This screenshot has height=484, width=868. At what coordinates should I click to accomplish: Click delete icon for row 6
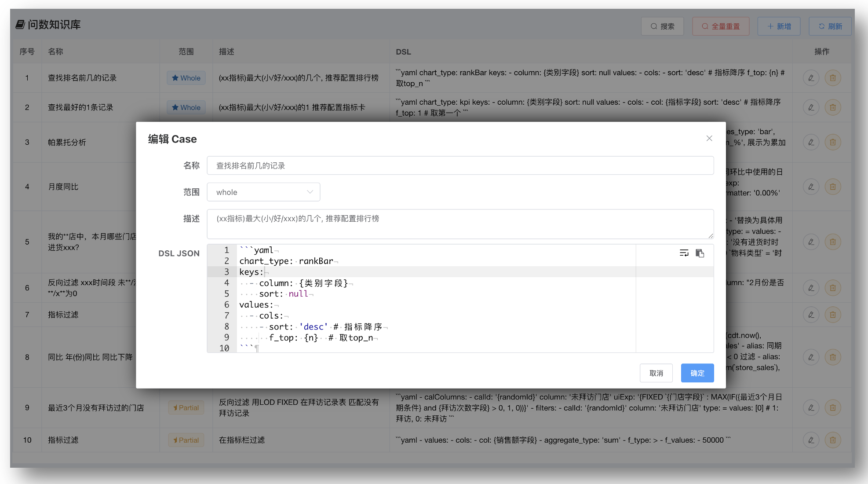click(x=833, y=288)
